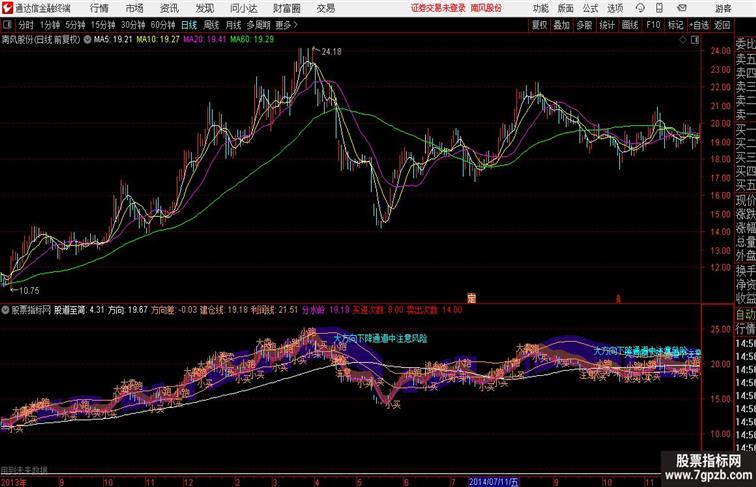Screen dimensions: 756x487
Task: Switch to 15分钟 period
Action: pyautogui.click(x=103, y=25)
